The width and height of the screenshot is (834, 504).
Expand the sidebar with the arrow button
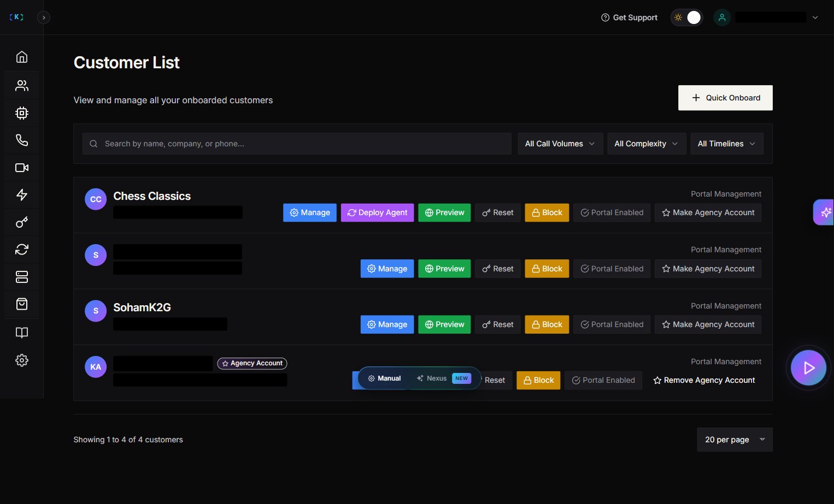pyautogui.click(x=44, y=17)
